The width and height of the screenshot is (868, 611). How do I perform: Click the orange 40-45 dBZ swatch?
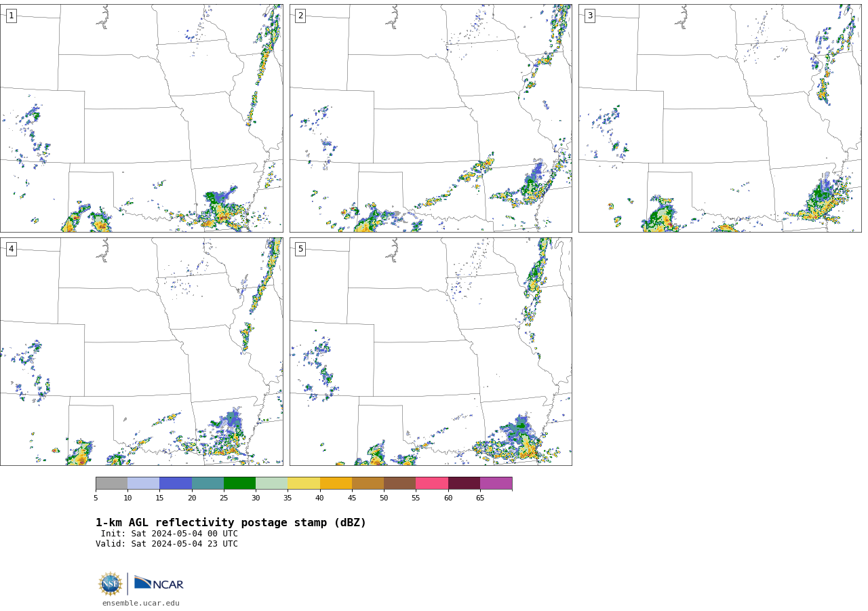tap(336, 484)
